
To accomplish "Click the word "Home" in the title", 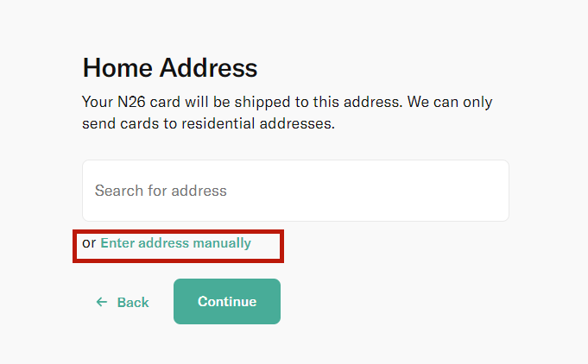I will pyautogui.click(x=115, y=68).
